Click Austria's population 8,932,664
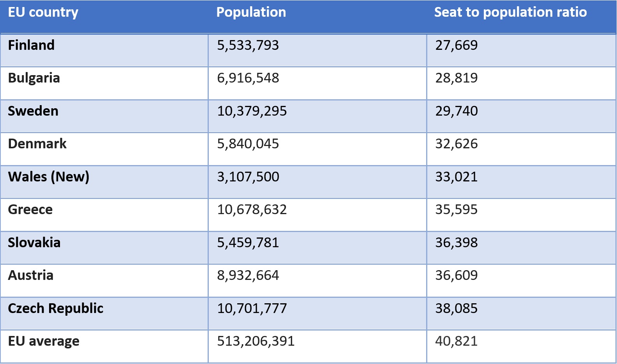Viewport: 617px width, 364px height. [248, 275]
